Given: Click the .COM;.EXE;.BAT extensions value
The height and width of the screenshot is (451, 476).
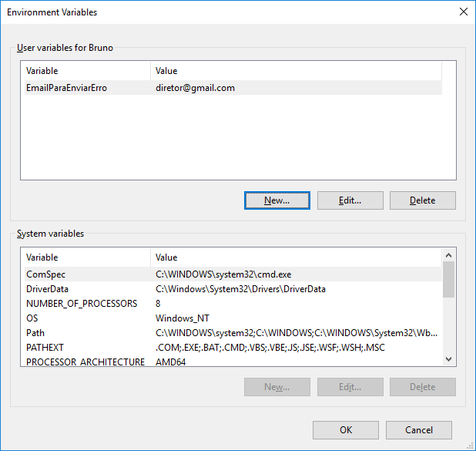Looking at the screenshot, I should coord(270,348).
